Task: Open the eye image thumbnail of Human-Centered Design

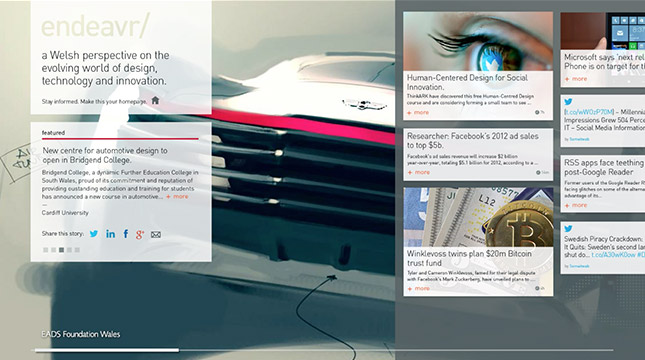Action: tap(478, 41)
